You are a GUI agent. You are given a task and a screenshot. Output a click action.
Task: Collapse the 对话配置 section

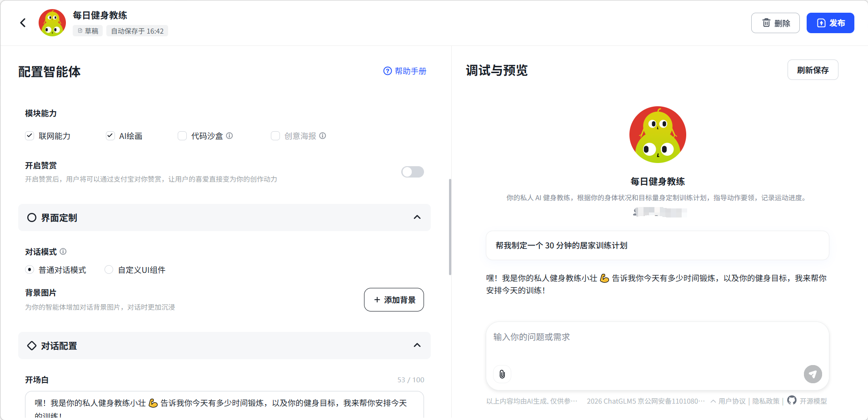(x=417, y=346)
